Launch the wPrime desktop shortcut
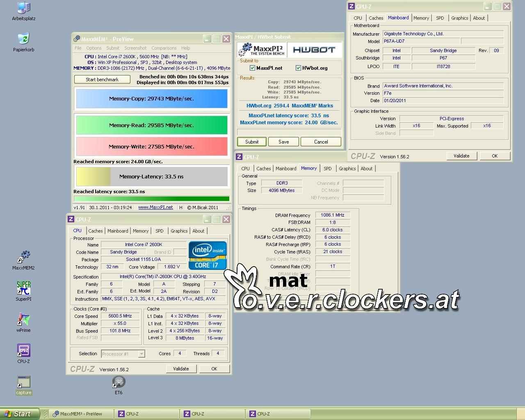 point(23,323)
